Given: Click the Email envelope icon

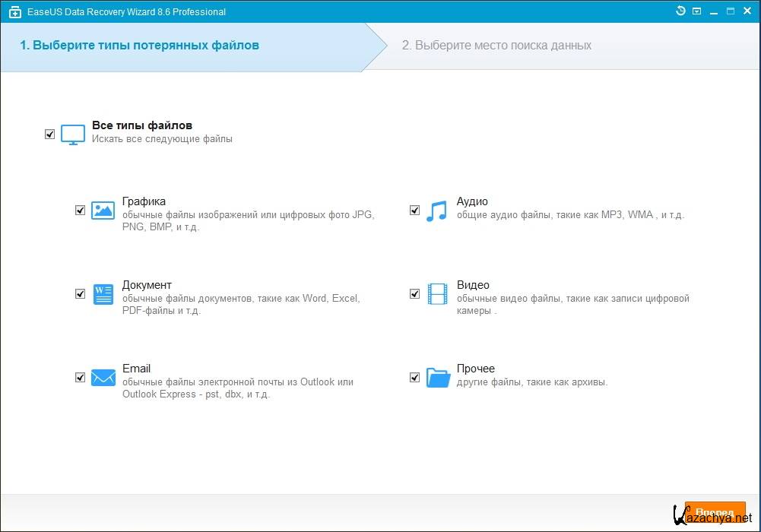Looking at the screenshot, I should click(103, 378).
